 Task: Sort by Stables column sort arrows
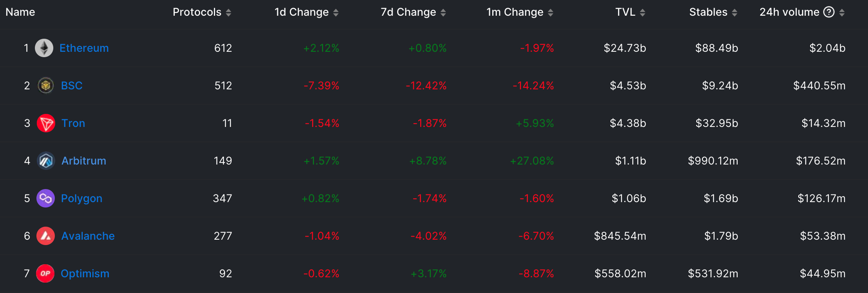[x=735, y=13]
